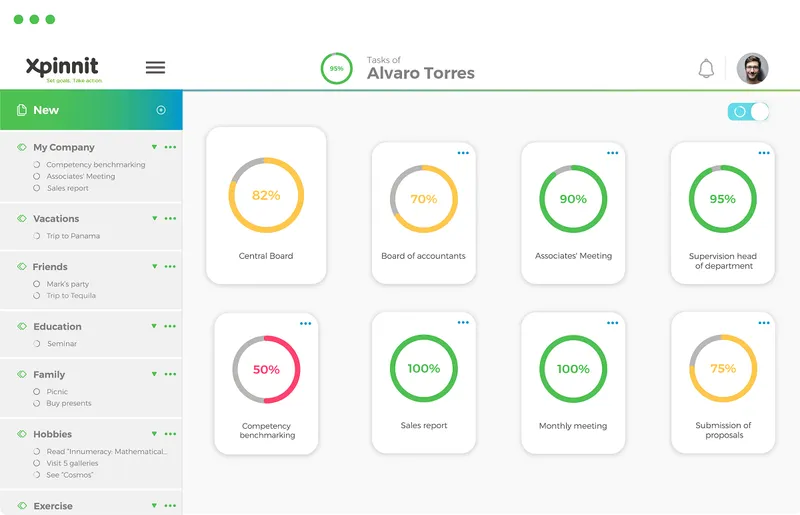Click the See "Cosmos" task text

pyautogui.click(x=69, y=475)
